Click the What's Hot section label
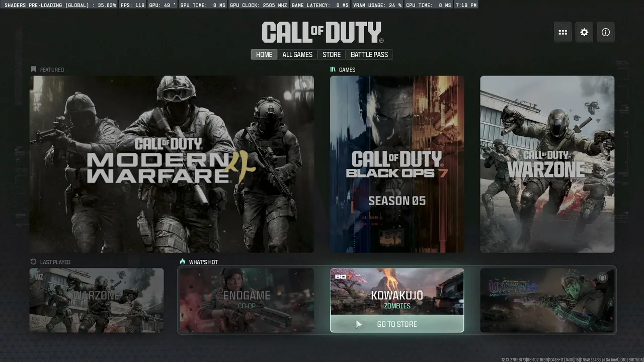The height and width of the screenshot is (362, 644). coord(203,262)
